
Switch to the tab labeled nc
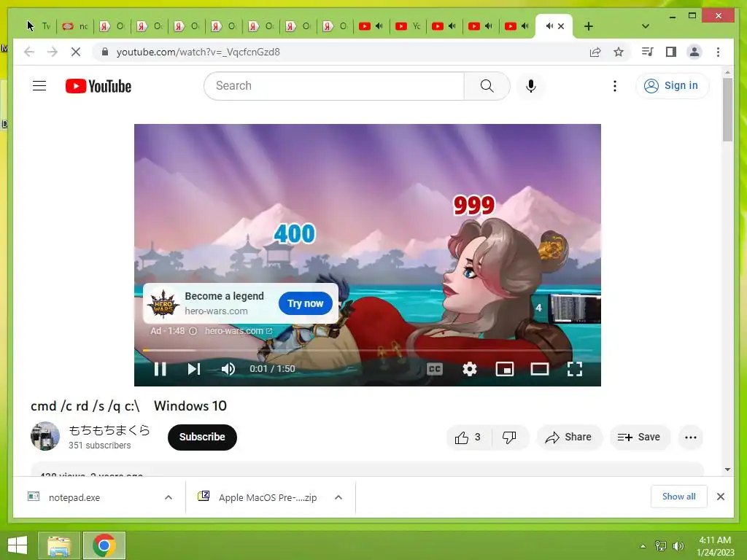coord(75,26)
